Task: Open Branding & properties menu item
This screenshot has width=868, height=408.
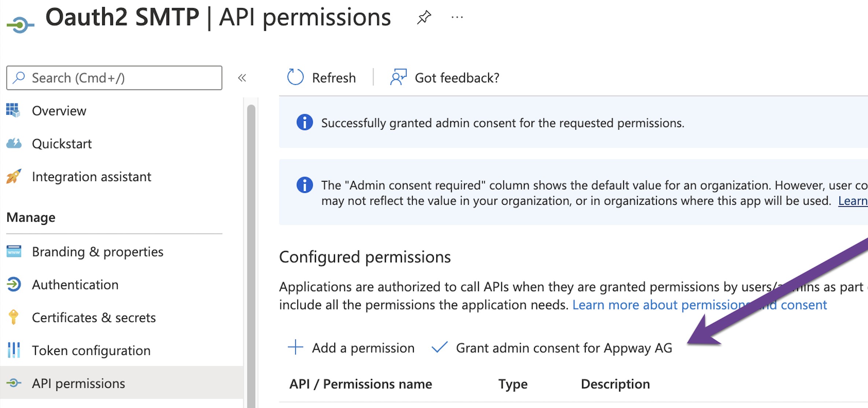Action: [x=98, y=252]
